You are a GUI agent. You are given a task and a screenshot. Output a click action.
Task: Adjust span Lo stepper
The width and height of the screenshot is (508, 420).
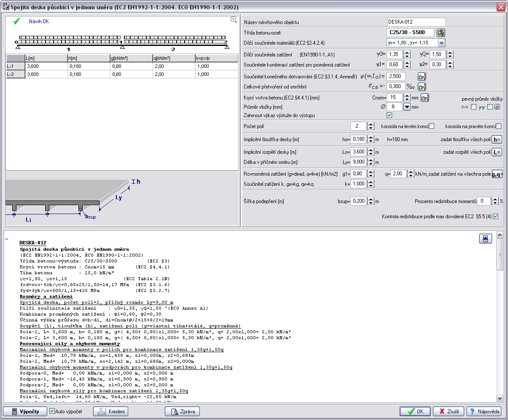[x=371, y=152]
